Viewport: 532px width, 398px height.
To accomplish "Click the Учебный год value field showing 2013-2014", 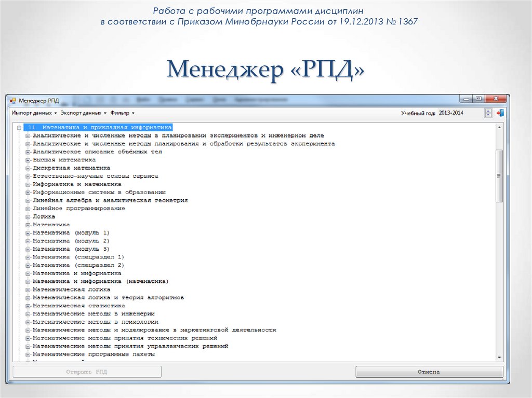I will coord(452,112).
